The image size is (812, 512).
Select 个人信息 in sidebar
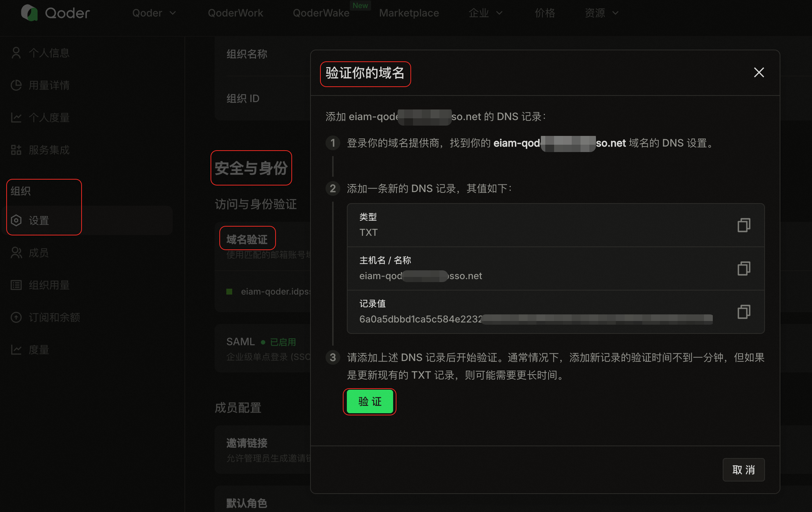pos(49,53)
